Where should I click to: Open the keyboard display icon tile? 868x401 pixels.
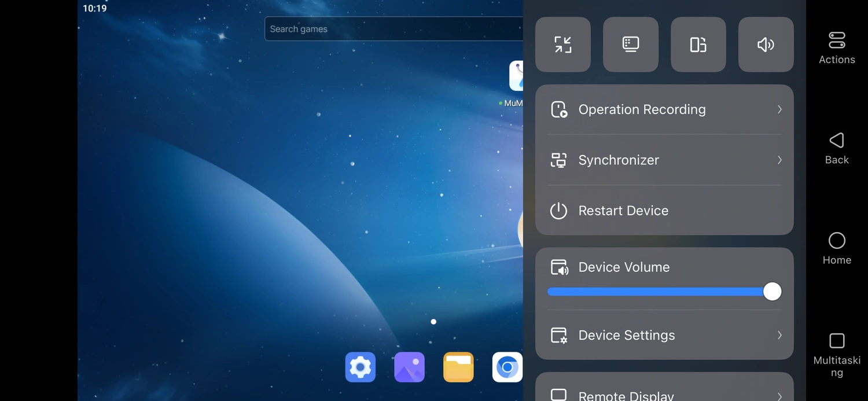(631, 45)
